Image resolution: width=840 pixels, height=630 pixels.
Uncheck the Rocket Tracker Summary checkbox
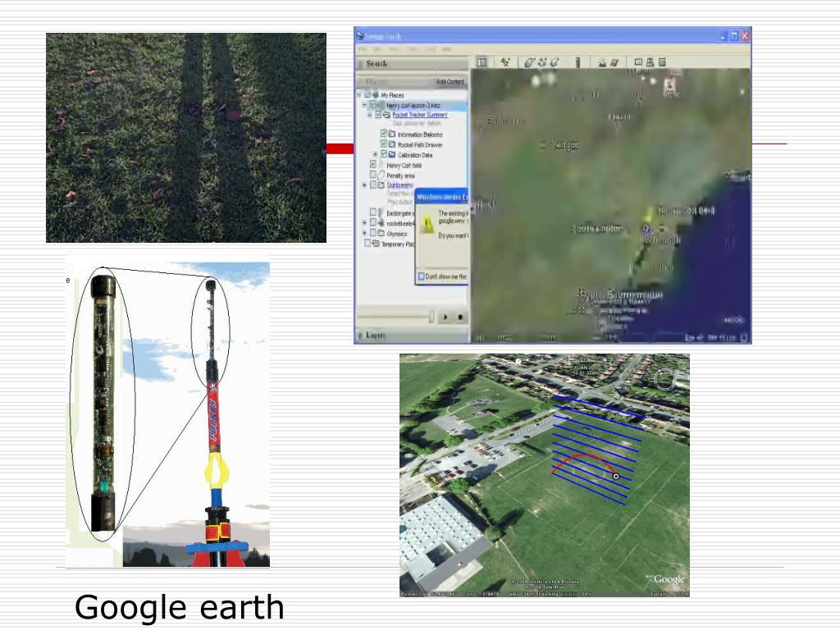(x=378, y=115)
